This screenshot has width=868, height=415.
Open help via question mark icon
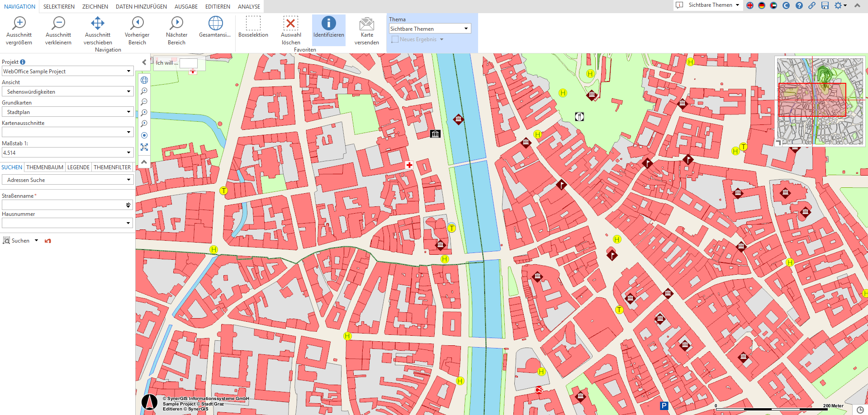(x=799, y=6)
